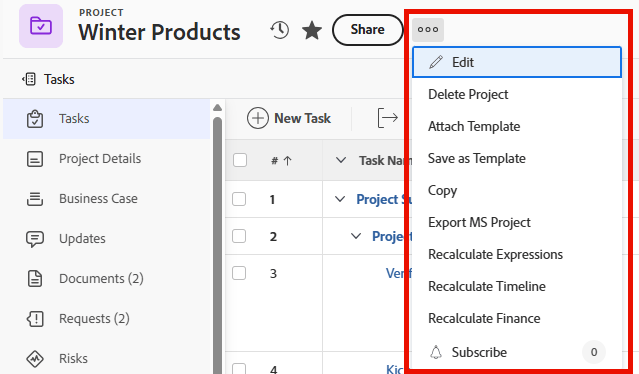Click the Winter Products project title
Image resolution: width=639 pixels, height=374 pixels.
[x=159, y=32]
